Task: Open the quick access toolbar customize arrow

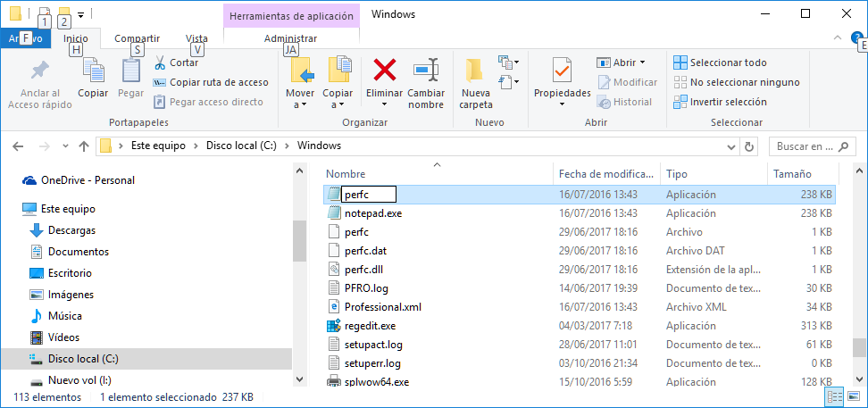Action: click(81, 15)
